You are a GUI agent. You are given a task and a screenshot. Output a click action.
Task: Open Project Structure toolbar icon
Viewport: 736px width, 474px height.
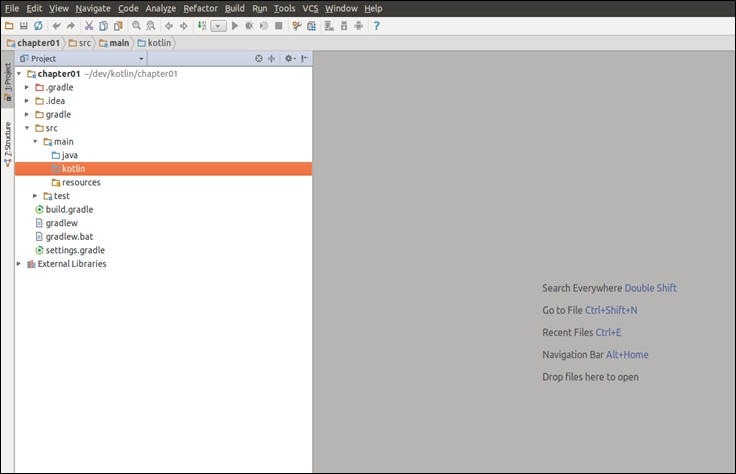click(x=311, y=26)
